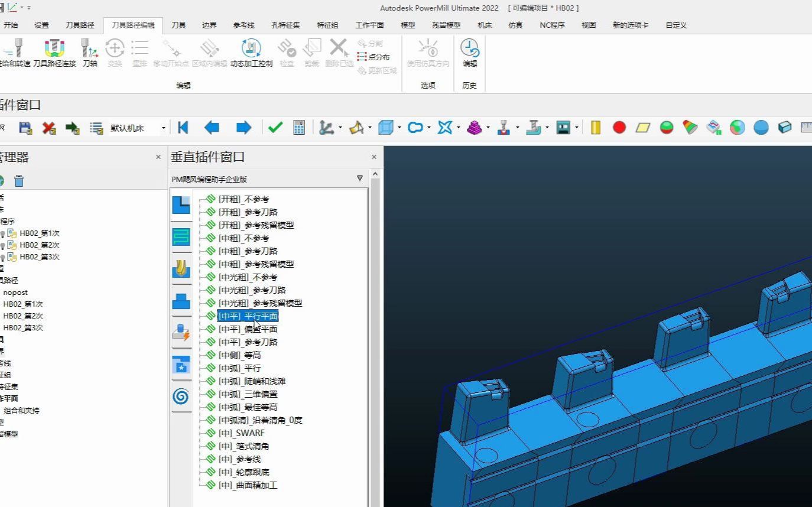The height and width of the screenshot is (507, 812).
Task: Toggle the yellow plane shading icon
Action: coord(643,128)
